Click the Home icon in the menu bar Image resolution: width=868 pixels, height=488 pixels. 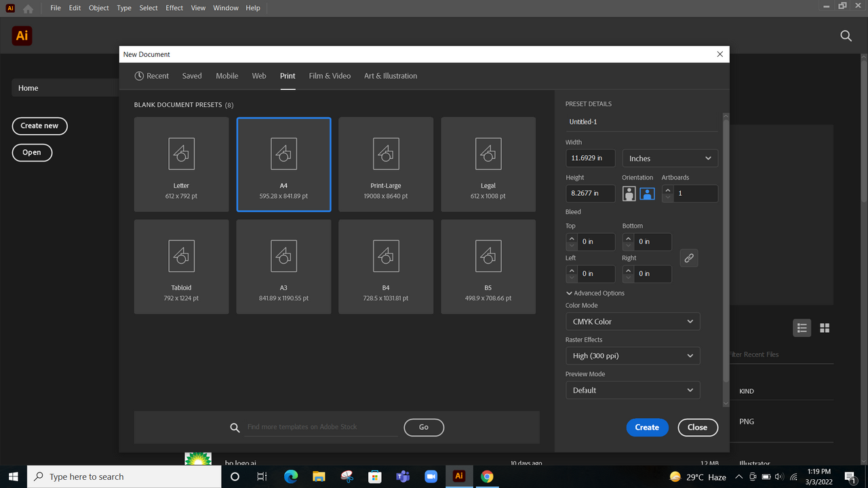coord(28,9)
